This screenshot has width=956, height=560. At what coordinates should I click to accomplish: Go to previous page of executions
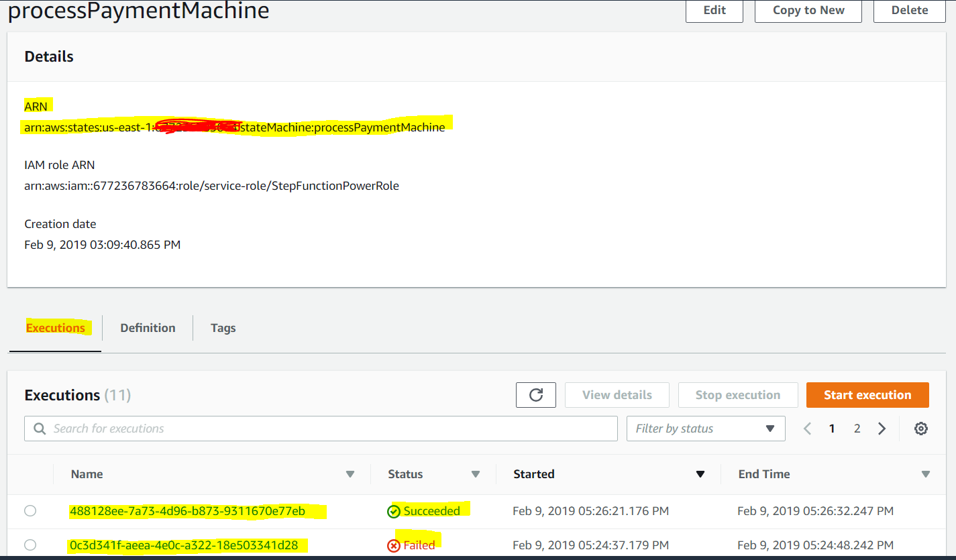pos(808,429)
